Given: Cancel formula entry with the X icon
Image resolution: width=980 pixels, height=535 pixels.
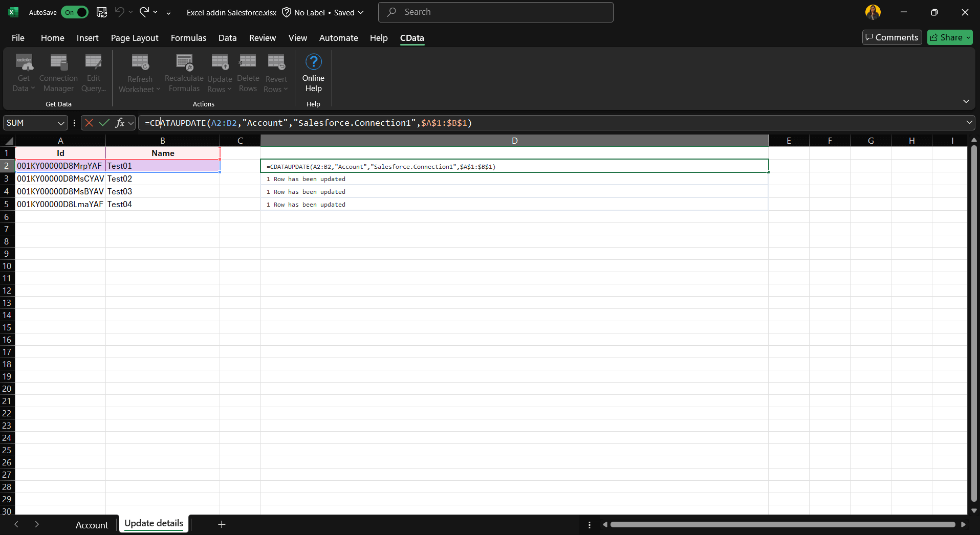Looking at the screenshot, I should [x=89, y=123].
